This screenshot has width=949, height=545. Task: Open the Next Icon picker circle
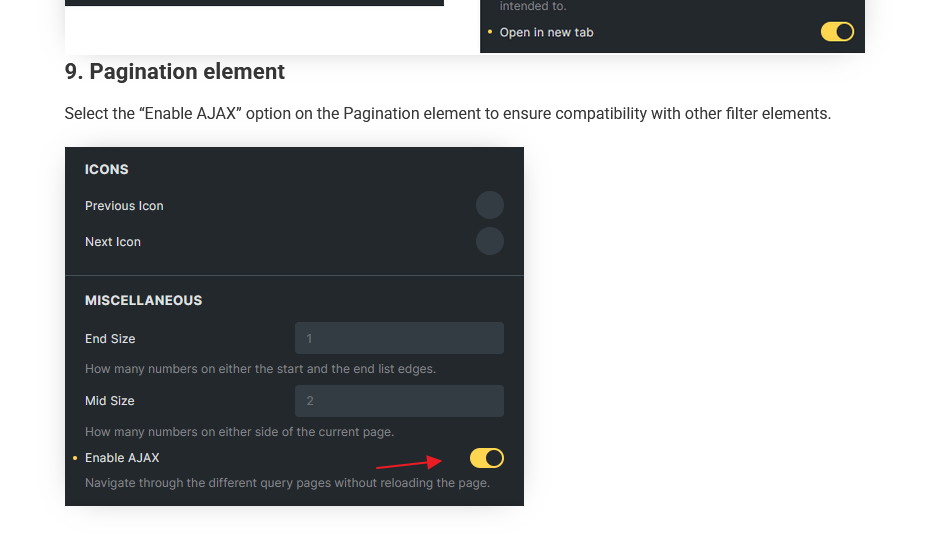tap(489, 241)
